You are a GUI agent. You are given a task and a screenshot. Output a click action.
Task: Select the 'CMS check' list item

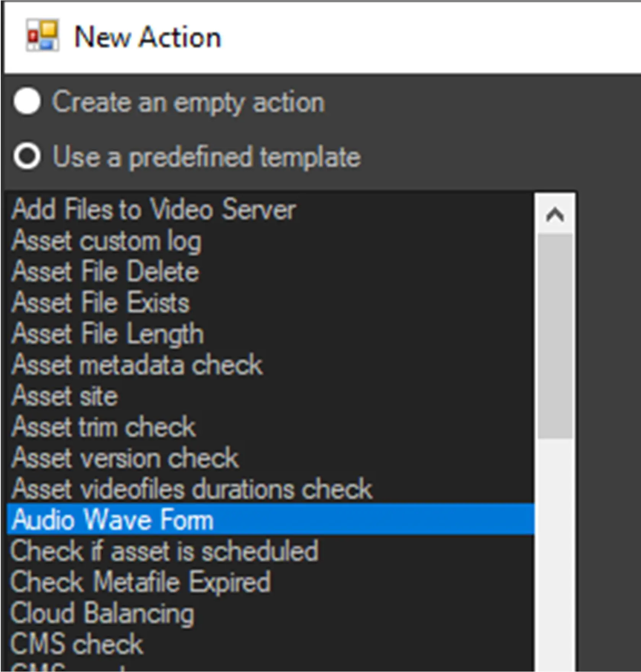point(77,644)
